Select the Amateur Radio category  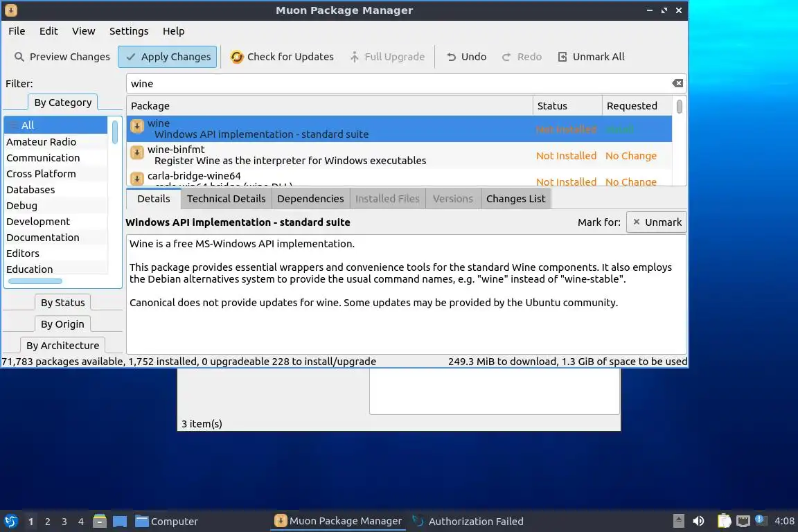(56, 141)
